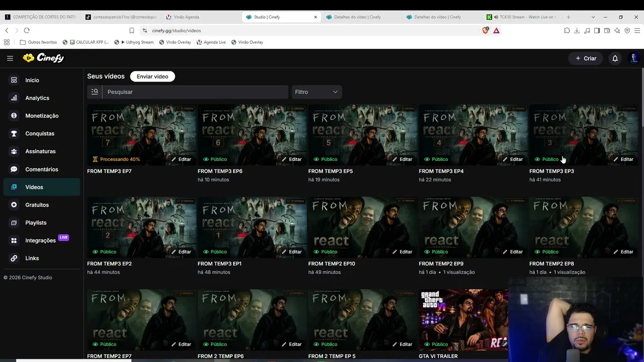Open the browser downloads icon

pyautogui.click(x=577, y=31)
